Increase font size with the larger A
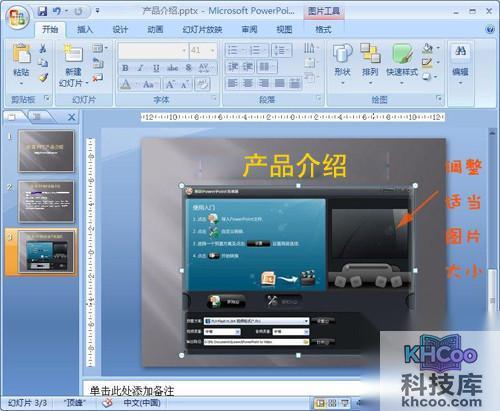Viewport: 500px width, 411px height. (170, 84)
